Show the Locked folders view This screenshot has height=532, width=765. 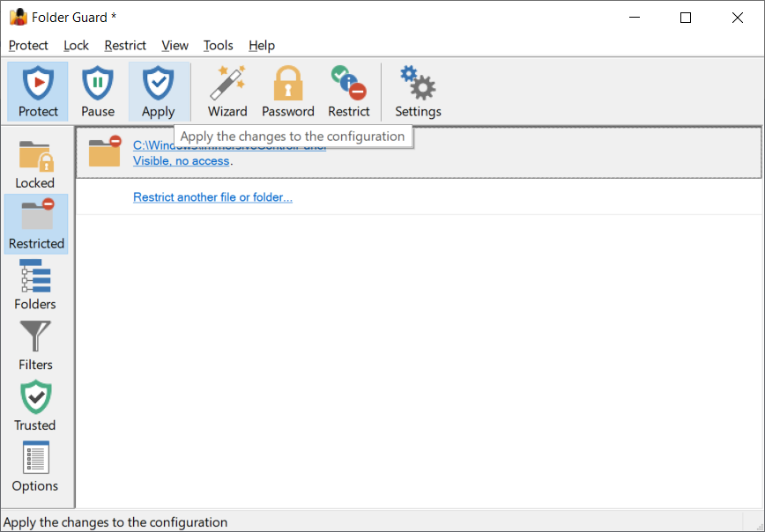click(x=35, y=163)
